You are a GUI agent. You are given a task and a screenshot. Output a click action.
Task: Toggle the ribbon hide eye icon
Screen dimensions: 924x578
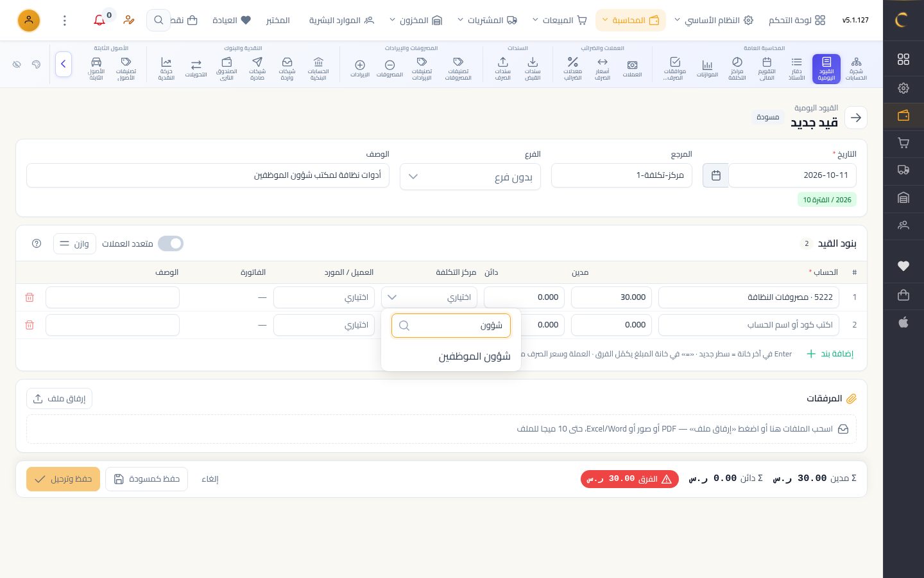[x=17, y=64]
